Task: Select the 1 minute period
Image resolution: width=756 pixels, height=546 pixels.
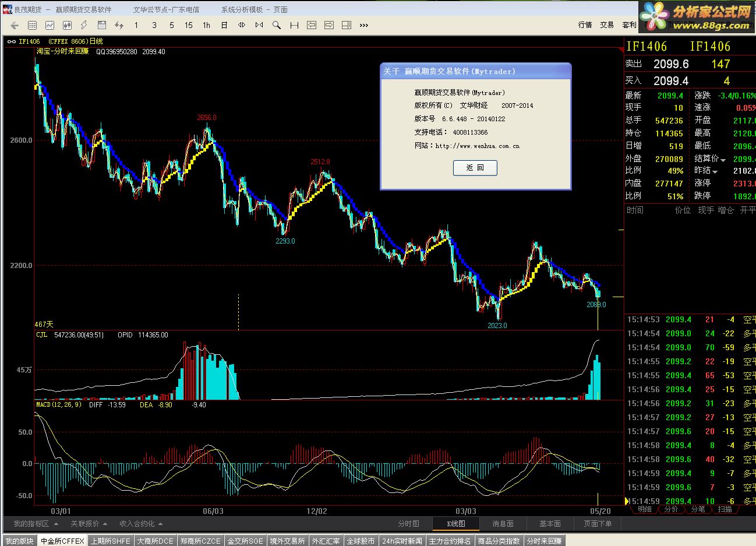Action: click(136, 25)
